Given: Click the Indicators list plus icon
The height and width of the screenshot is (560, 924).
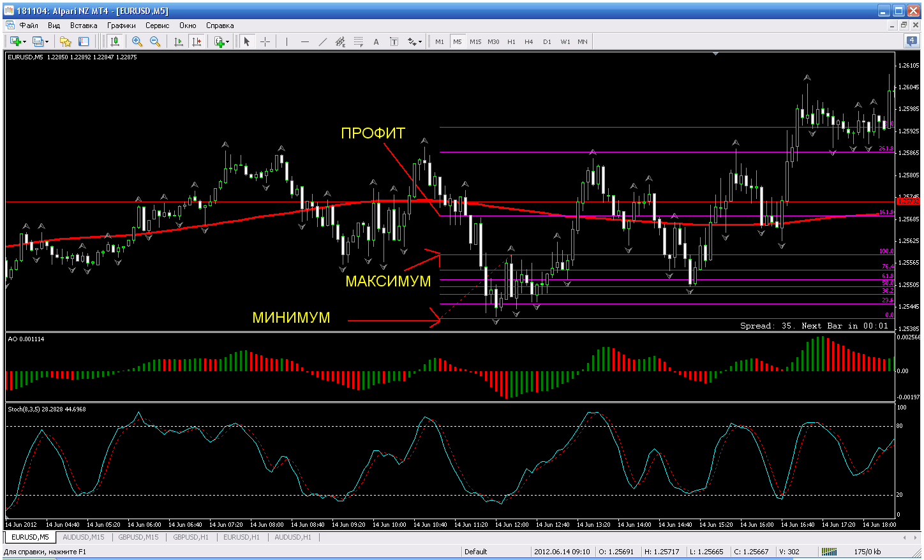Looking at the screenshot, I should pos(220,41).
